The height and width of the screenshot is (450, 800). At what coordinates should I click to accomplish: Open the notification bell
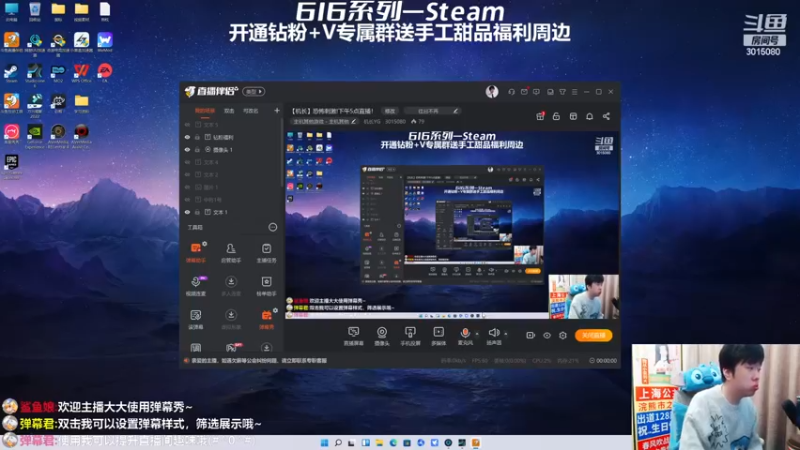pyautogui.click(x=589, y=116)
